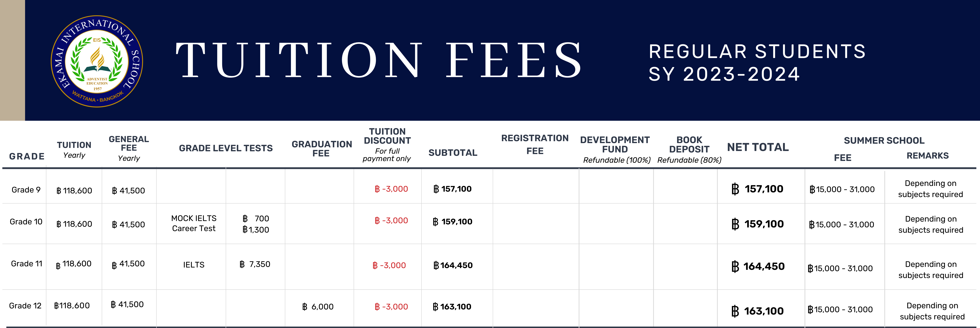Click Grade 9 net total 157,100
This screenshot has width=980, height=328.
point(757,189)
